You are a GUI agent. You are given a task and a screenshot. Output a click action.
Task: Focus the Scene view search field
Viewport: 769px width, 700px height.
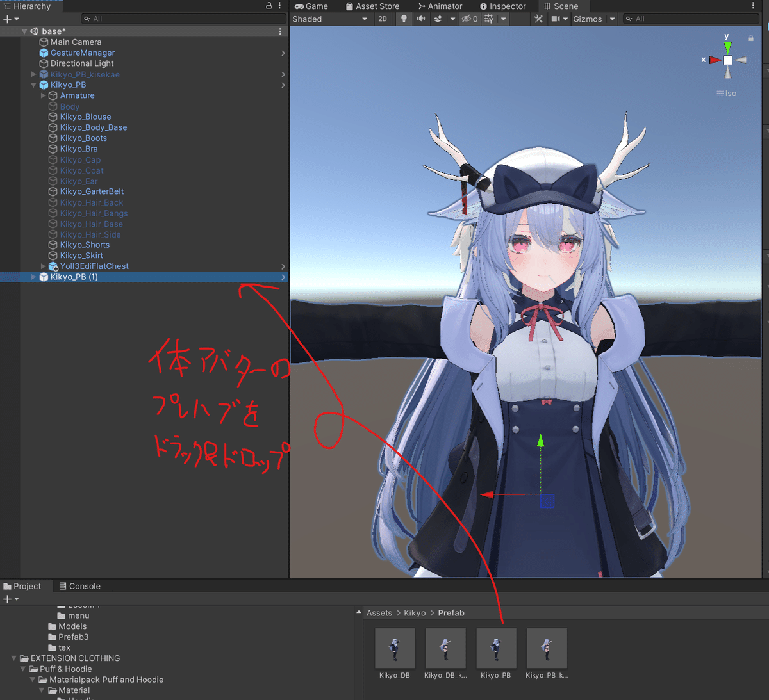point(691,19)
